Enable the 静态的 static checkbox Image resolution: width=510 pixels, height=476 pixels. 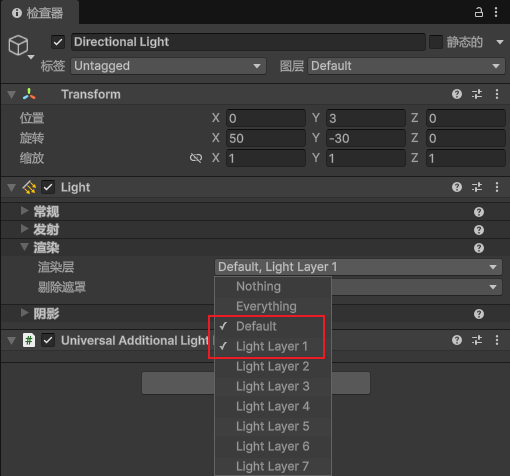click(x=436, y=42)
